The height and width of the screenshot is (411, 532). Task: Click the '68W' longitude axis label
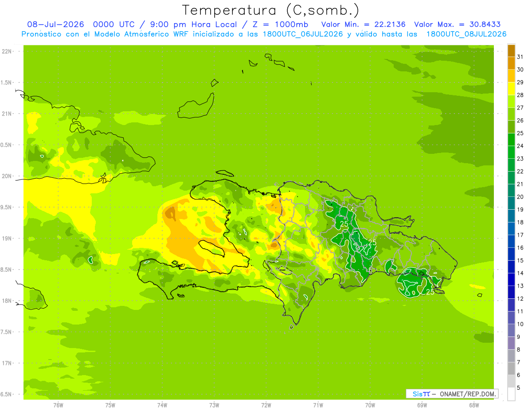[474, 405]
